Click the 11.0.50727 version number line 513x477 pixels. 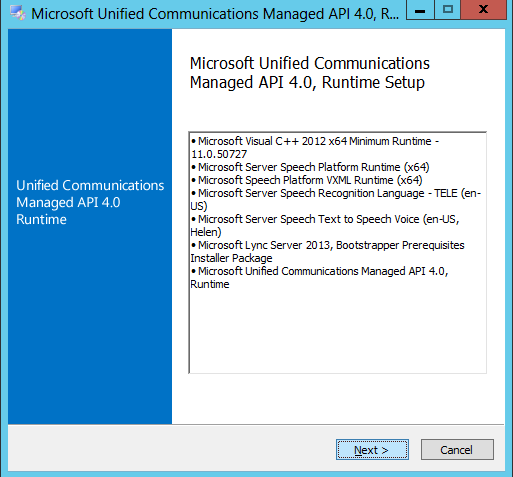(219, 154)
